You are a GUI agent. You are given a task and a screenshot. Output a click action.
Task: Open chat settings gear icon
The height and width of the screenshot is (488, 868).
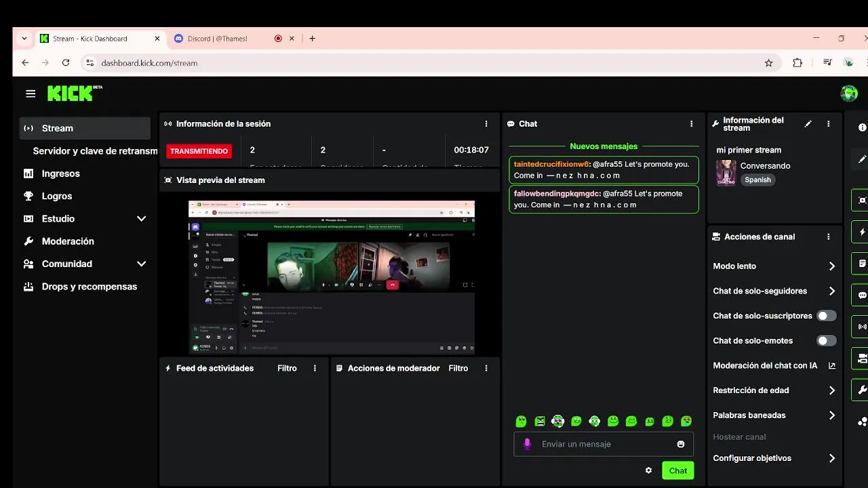pyautogui.click(x=648, y=470)
